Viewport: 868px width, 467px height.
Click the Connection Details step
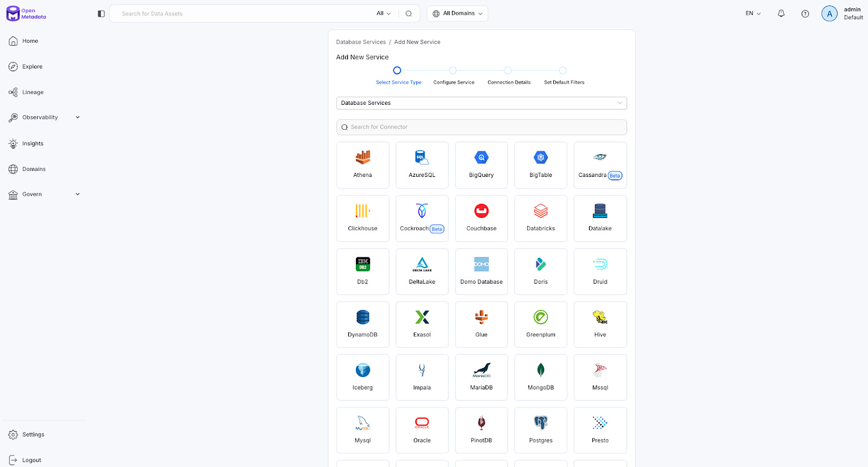[x=509, y=76]
